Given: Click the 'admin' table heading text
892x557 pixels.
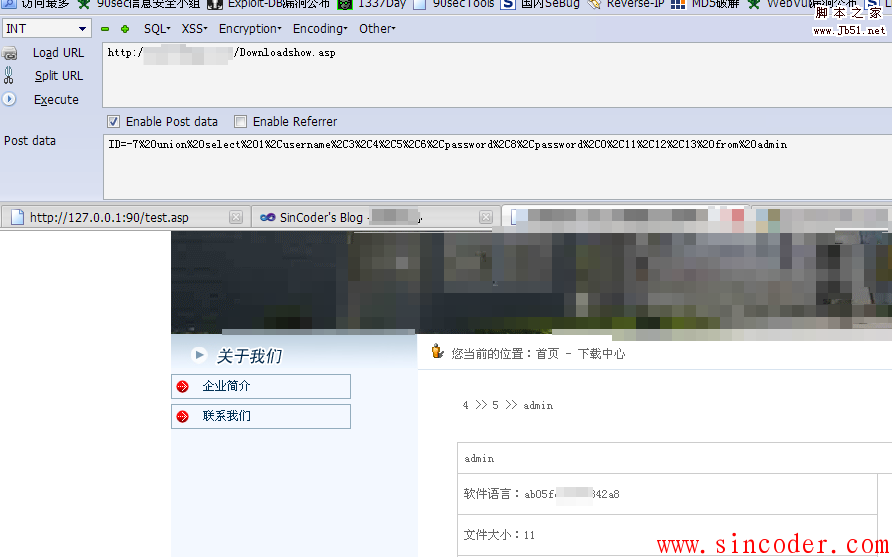Looking at the screenshot, I should [479, 459].
